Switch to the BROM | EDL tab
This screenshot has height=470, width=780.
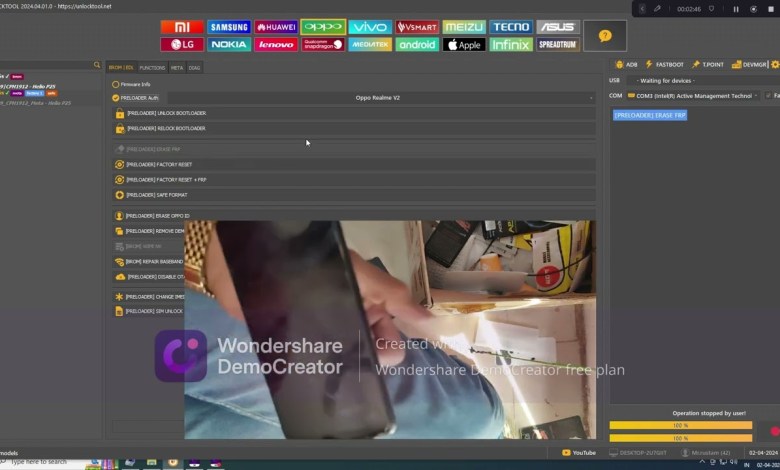[121, 68]
